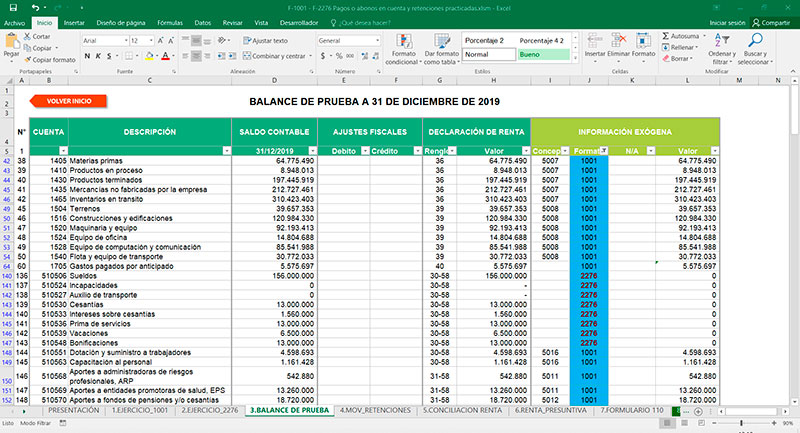Click the Borrar eraser button

tap(677, 59)
